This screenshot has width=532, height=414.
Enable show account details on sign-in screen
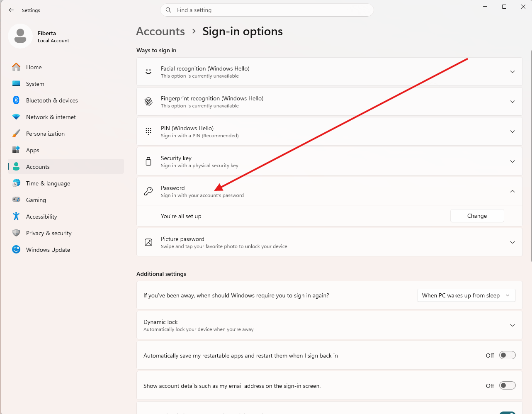507,385
